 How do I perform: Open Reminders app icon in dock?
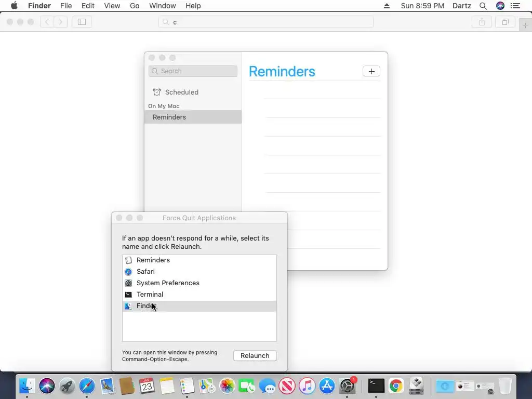pos(187,386)
